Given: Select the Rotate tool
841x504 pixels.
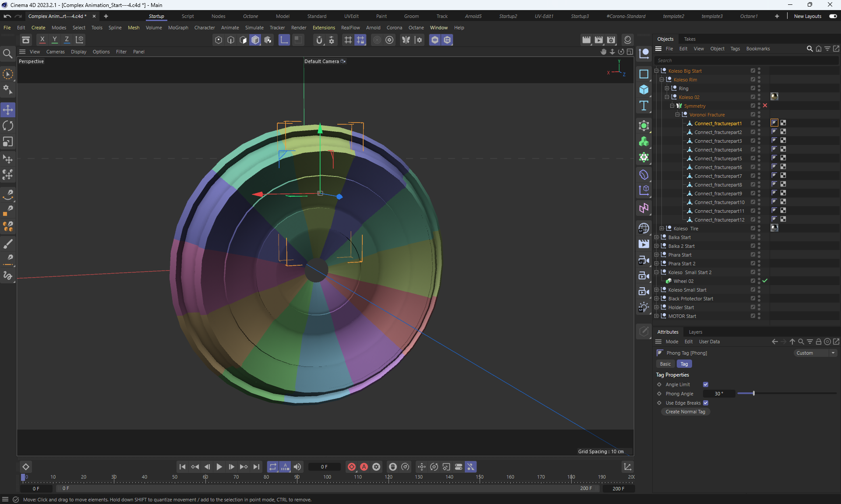Looking at the screenshot, I should click(x=8, y=126).
